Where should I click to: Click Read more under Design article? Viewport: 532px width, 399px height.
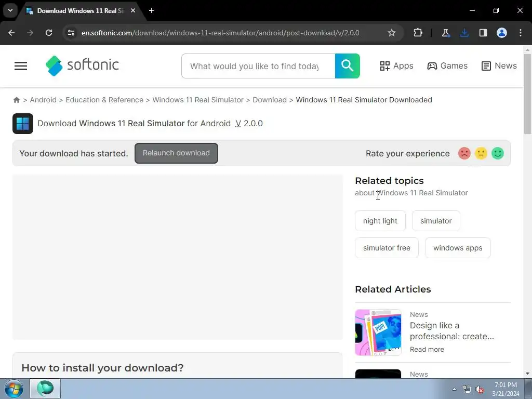pyautogui.click(x=427, y=350)
